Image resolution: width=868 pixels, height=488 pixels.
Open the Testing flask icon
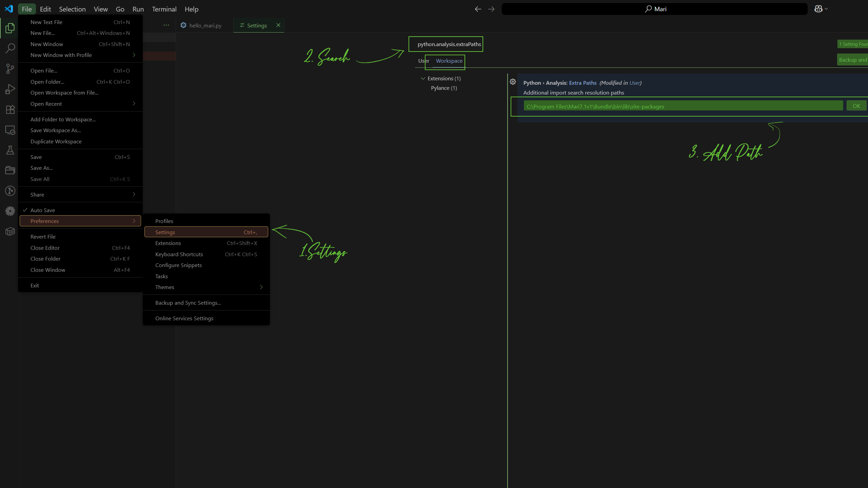pos(10,150)
